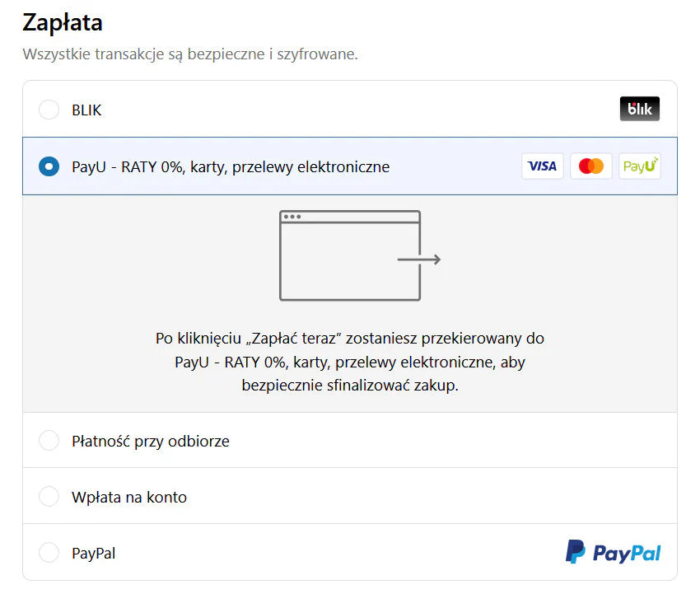Image resolution: width=700 pixels, height=608 pixels.
Task: Click the Płatność przy odbiorze label
Action: click(x=151, y=442)
